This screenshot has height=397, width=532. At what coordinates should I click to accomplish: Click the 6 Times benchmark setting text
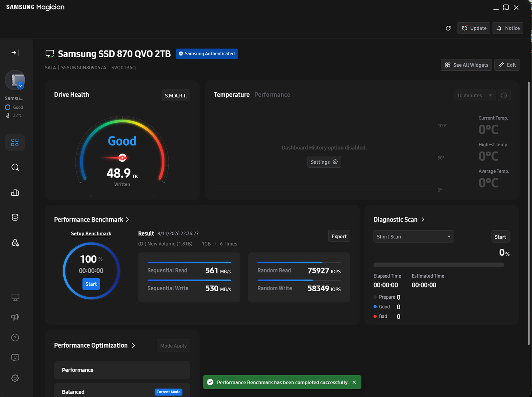pyautogui.click(x=228, y=244)
